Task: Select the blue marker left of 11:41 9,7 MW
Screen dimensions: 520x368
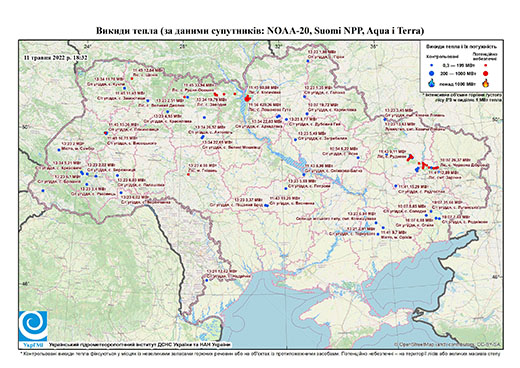Action: coord(378,234)
